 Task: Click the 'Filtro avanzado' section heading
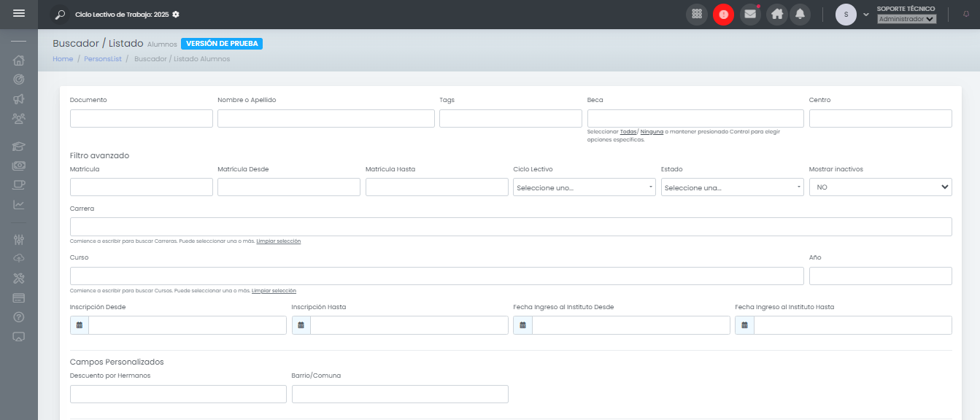click(x=99, y=155)
